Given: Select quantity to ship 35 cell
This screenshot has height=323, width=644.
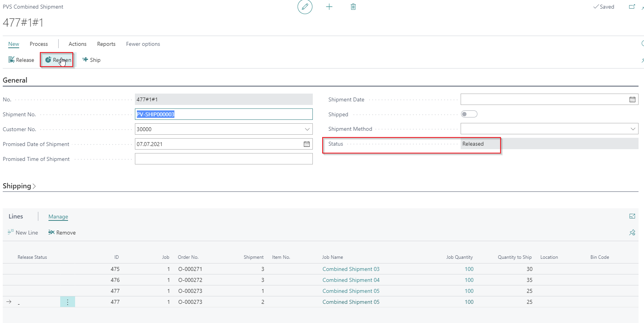Looking at the screenshot, I should (529, 280).
